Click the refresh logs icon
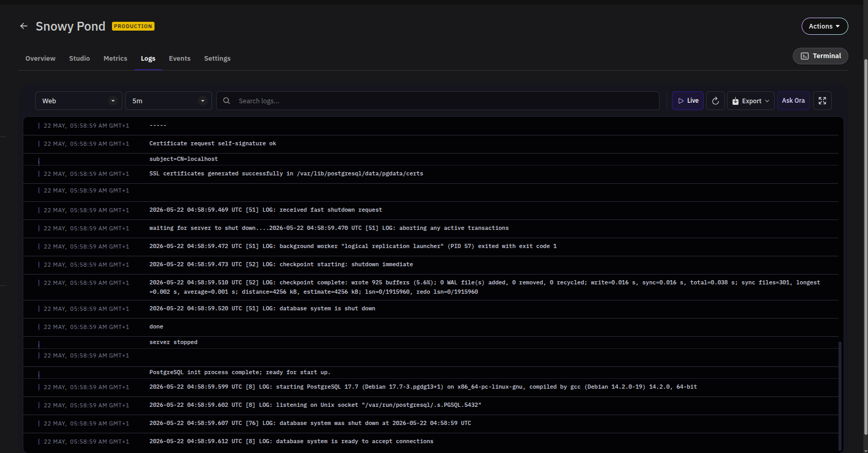 tap(716, 101)
